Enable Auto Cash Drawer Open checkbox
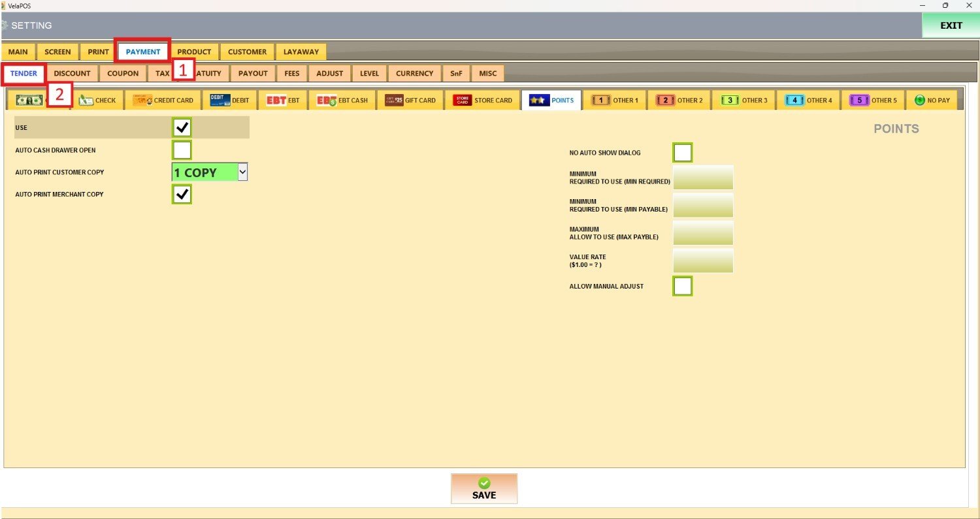Viewport: 980px width, 519px height. (182, 150)
